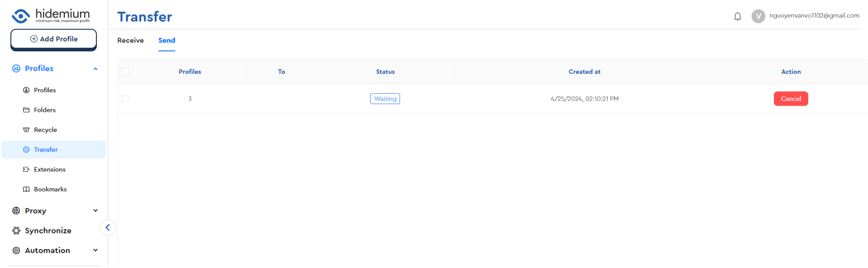Open the Recycle bin section
The image size is (868, 268).
(x=45, y=130)
